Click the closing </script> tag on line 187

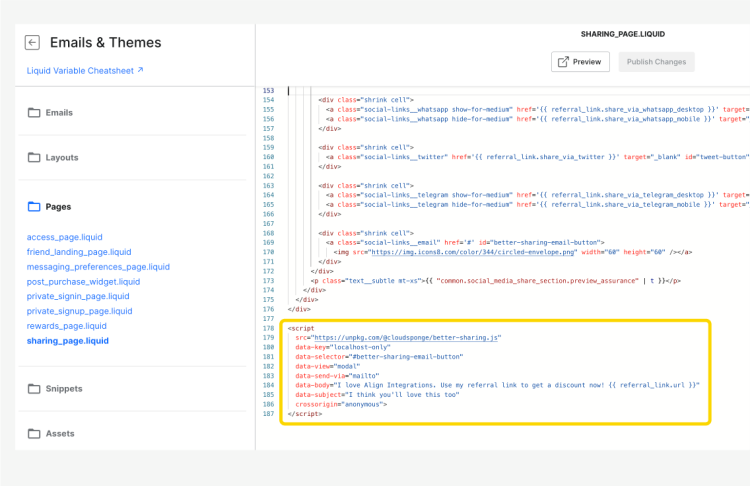305,414
